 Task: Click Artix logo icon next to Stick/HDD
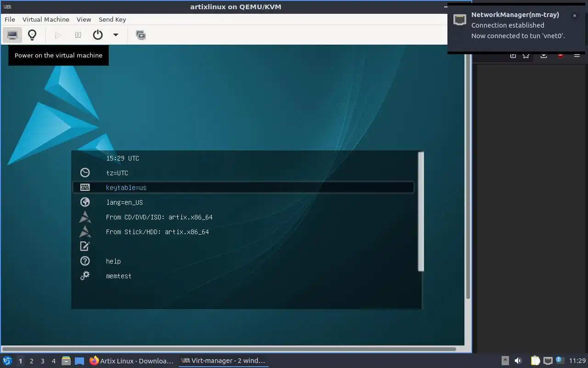point(85,231)
